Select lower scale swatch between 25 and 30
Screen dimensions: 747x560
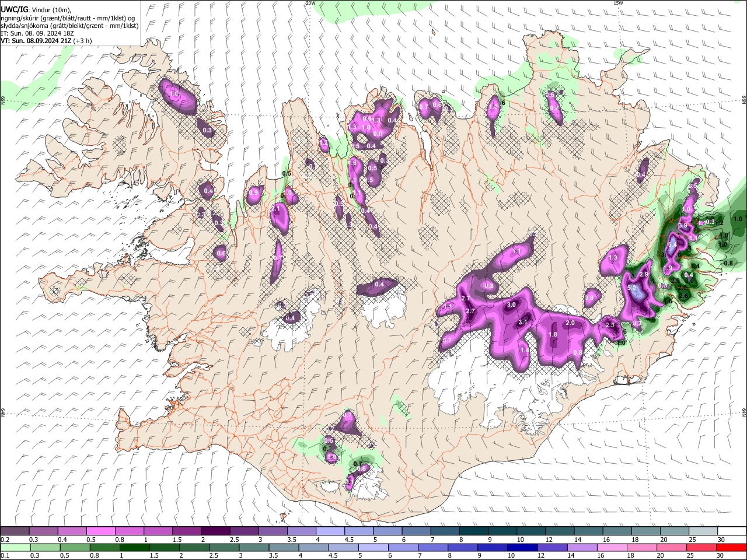point(702,547)
